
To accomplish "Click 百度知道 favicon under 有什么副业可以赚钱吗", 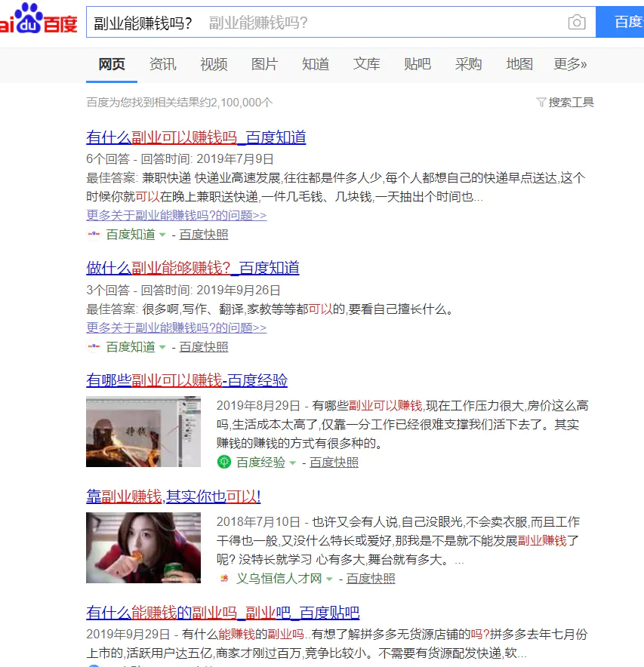I will (93, 235).
